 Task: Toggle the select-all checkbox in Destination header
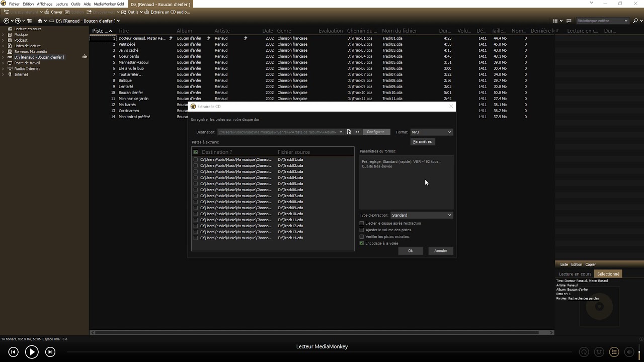click(196, 152)
